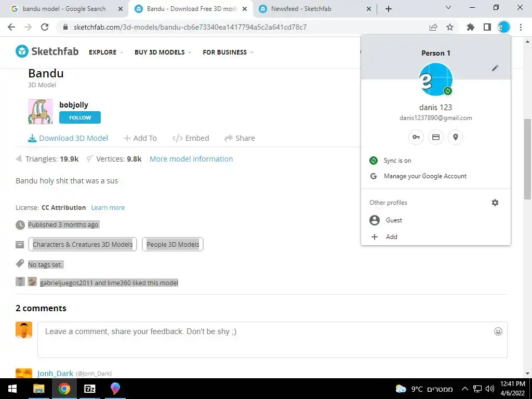
Task: Click bobjolly's avatar thumbnail
Action: pyautogui.click(x=41, y=112)
